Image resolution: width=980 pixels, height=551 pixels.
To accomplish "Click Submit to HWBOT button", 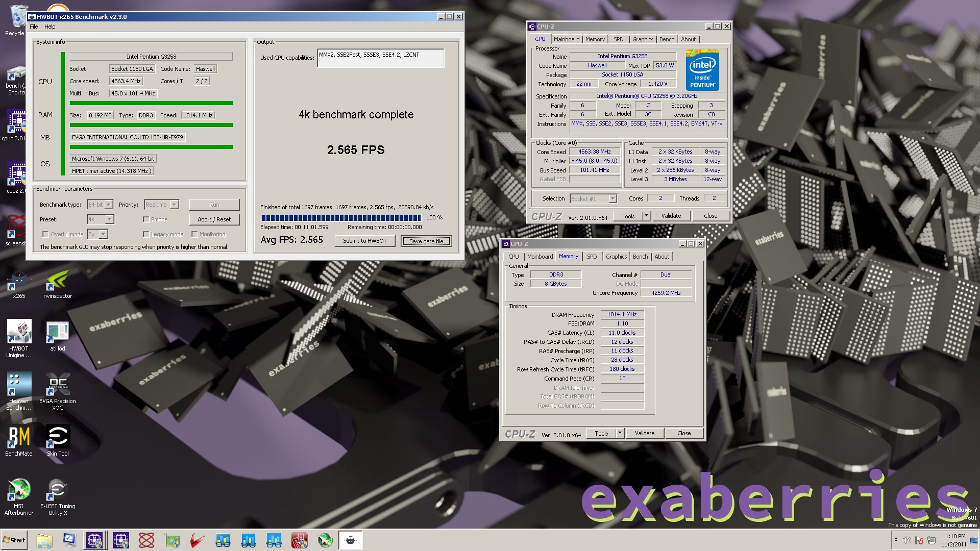I will click(364, 241).
